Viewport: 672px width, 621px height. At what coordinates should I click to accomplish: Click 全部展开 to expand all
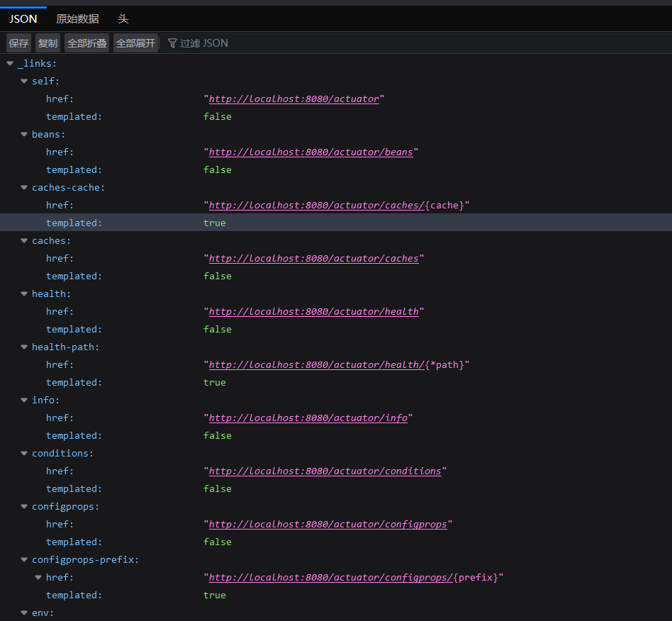[136, 43]
